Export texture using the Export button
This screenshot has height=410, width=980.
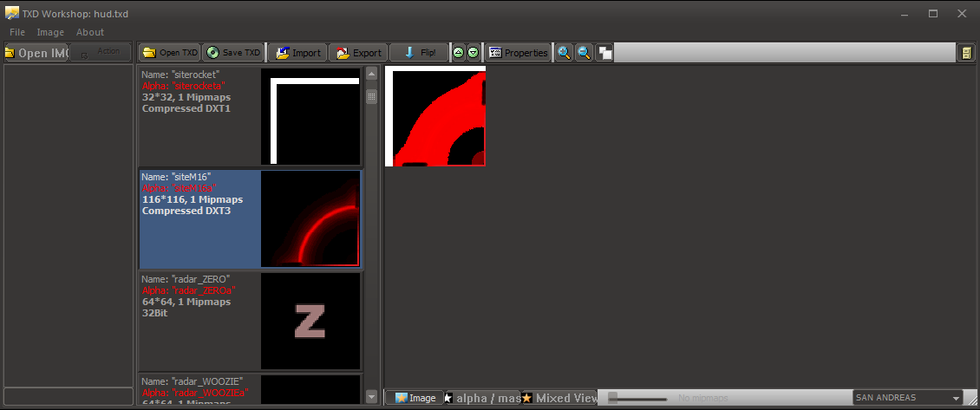click(359, 53)
